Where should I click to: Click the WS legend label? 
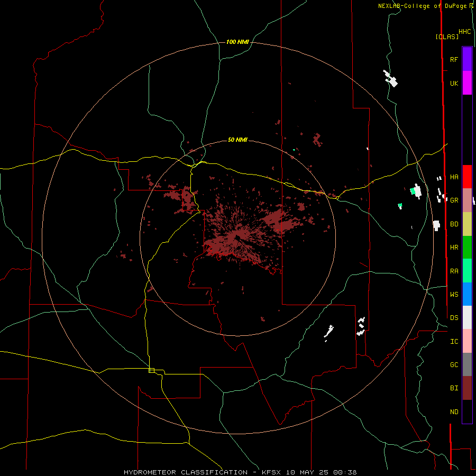pyautogui.click(x=454, y=294)
